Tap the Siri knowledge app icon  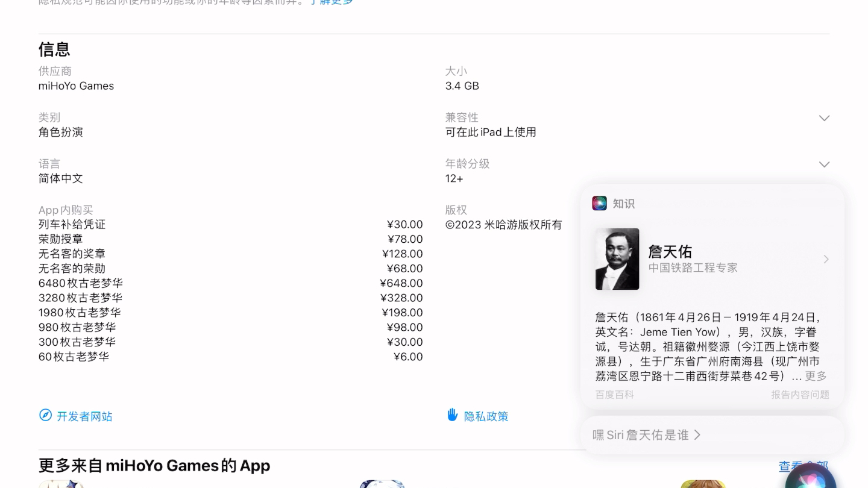click(x=599, y=203)
